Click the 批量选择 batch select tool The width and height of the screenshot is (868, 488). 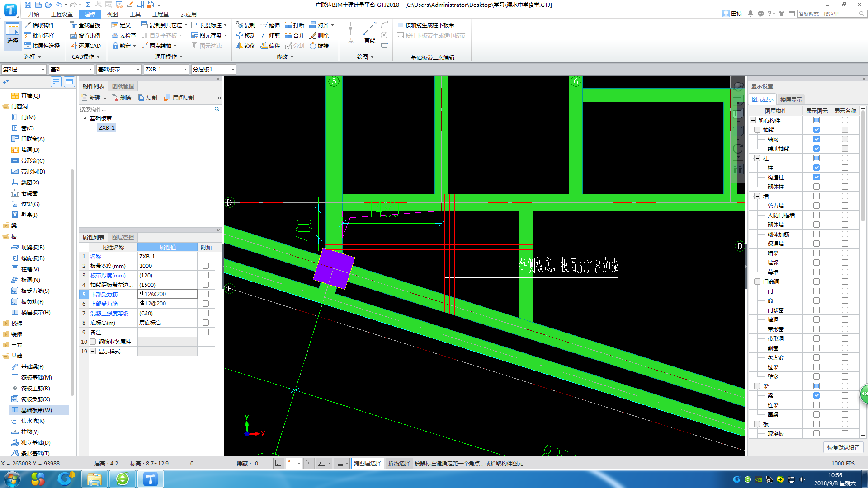pyautogui.click(x=39, y=35)
